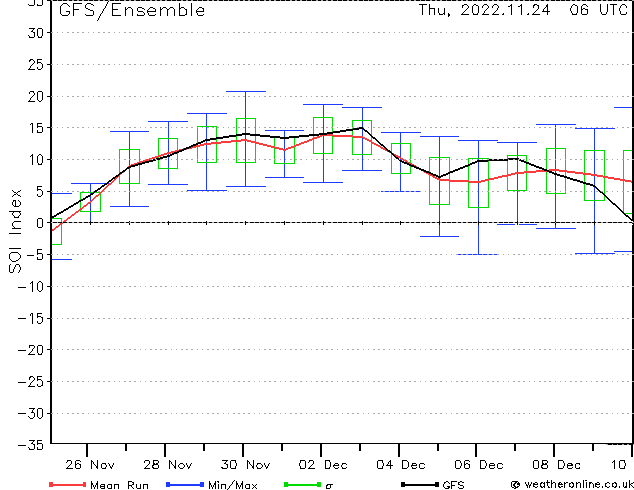This screenshot has width=634, height=490.
Task: Click the -20 value on the y-axis
Action: coord(31,350)
